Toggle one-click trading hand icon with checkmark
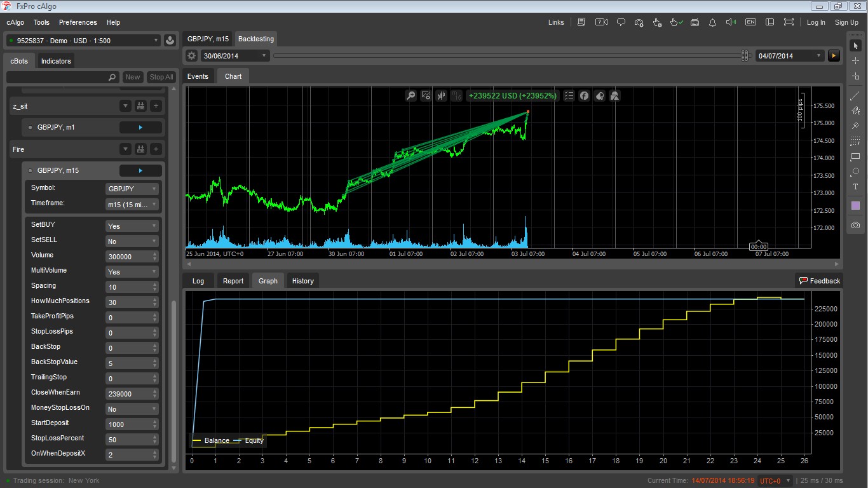The height and width of the screenshot is (488, 868). (x=677, y=22)
